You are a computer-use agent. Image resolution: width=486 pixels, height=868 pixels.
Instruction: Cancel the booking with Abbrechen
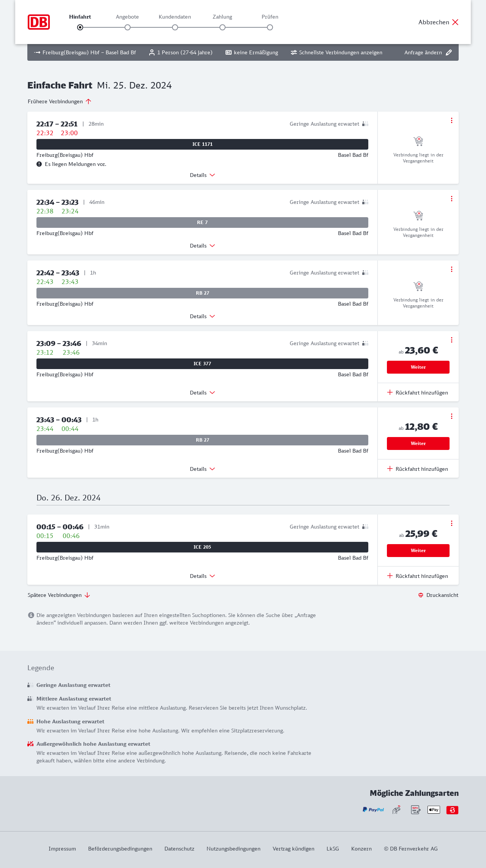click(439, 22)
